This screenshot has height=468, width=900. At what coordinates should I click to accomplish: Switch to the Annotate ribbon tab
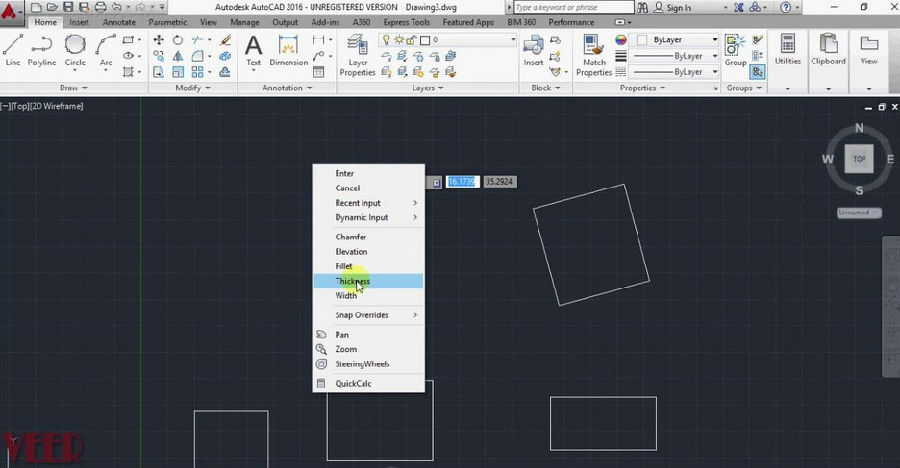119,22
